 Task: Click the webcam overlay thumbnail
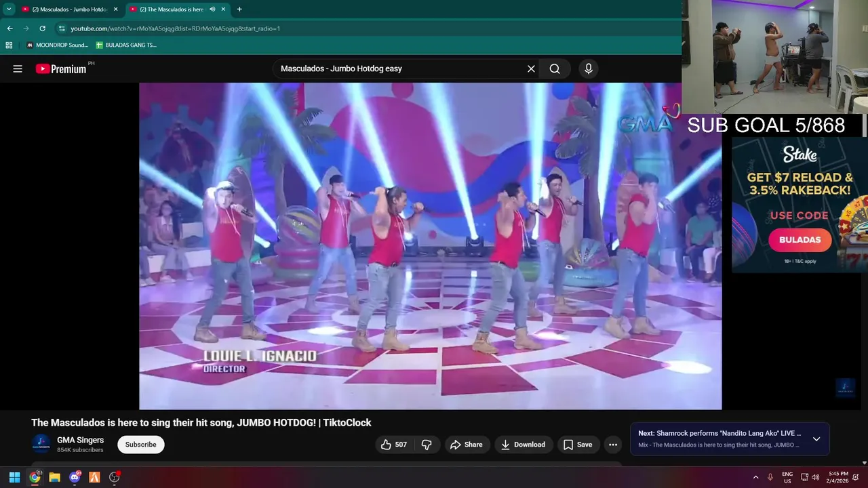click(x=774, y=56)
